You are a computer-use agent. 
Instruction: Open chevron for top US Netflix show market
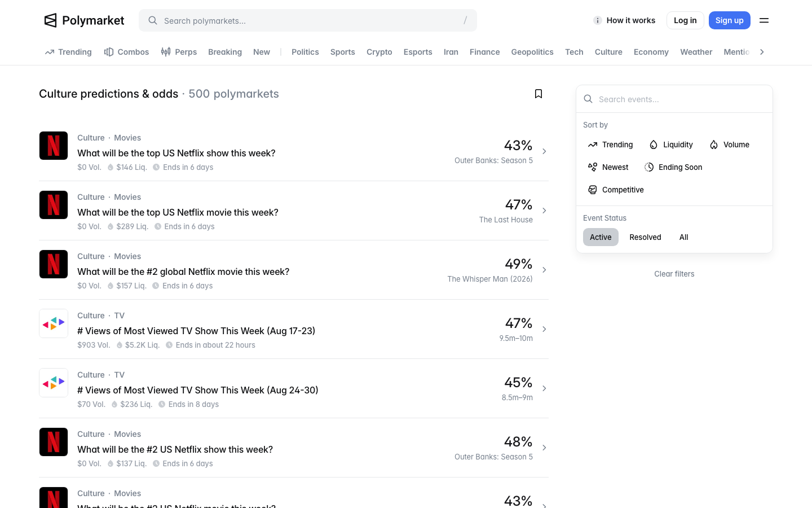[x=544, y=151]
